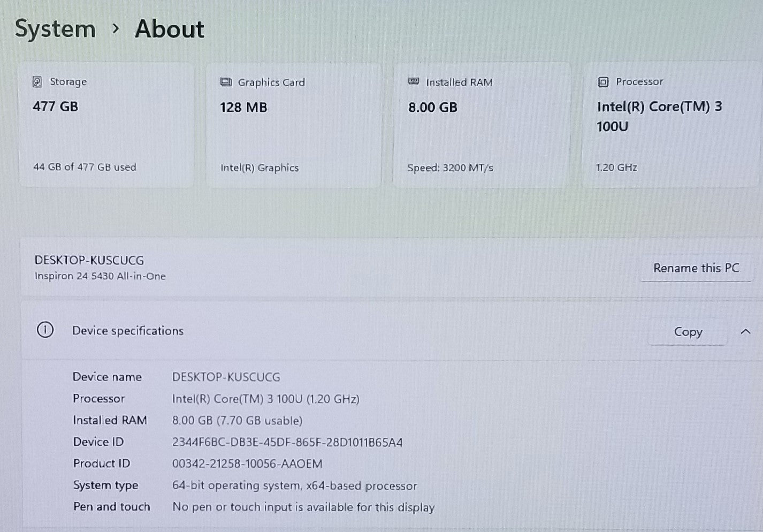The width and height of the screenshot is (763, 532).
Task: Select the 8.00 GB installed RAM value
Action: click(x=432, y=108)
